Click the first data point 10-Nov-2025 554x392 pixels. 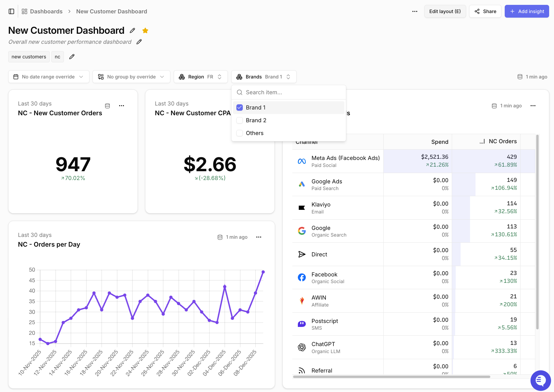[x=40, y=339]
